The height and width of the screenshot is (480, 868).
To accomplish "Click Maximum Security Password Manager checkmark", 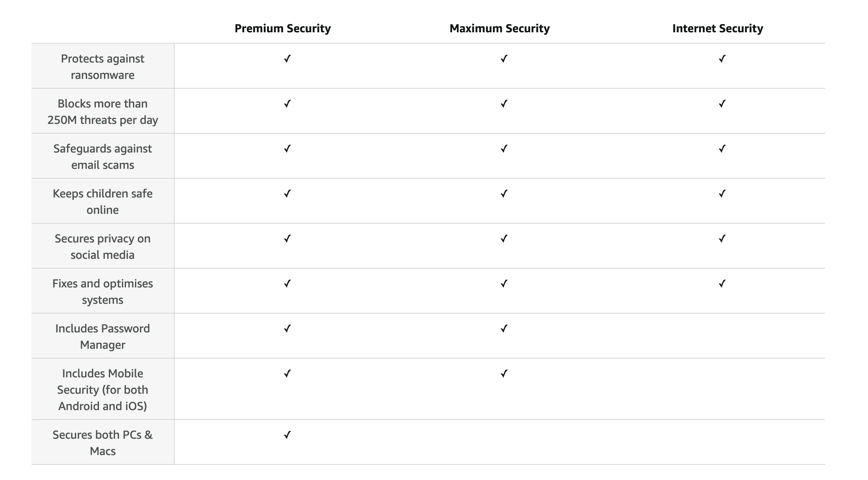I will click(x=504, y=329).
